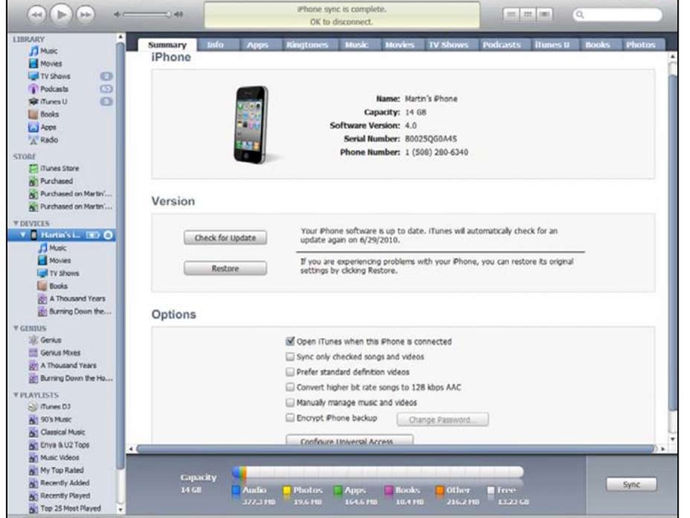Open the Apps library icon
The width and height of the screenshot is (690, 518).
point(33,127)
